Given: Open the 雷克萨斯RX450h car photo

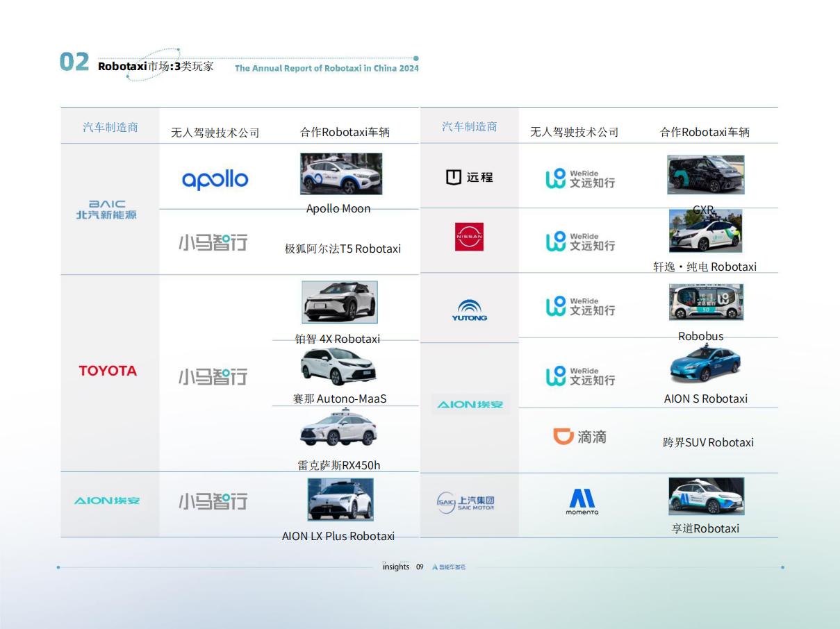Looking at the screenshot, I should pos(338,428).
